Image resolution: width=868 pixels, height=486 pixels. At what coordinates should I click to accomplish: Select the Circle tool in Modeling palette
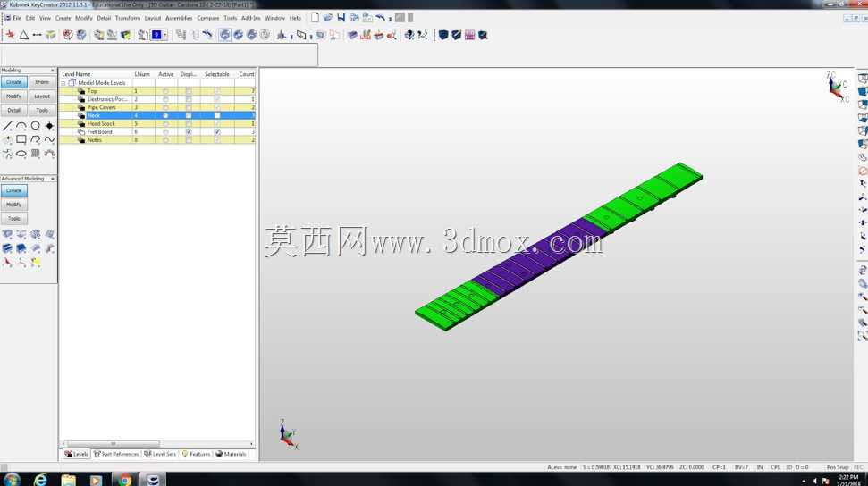click(x=36, y=126)
